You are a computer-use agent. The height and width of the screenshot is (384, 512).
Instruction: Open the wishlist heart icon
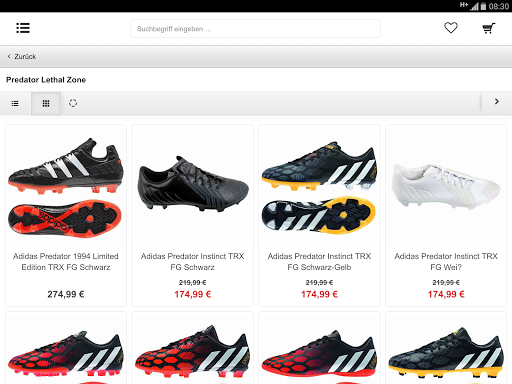point(451,28)
